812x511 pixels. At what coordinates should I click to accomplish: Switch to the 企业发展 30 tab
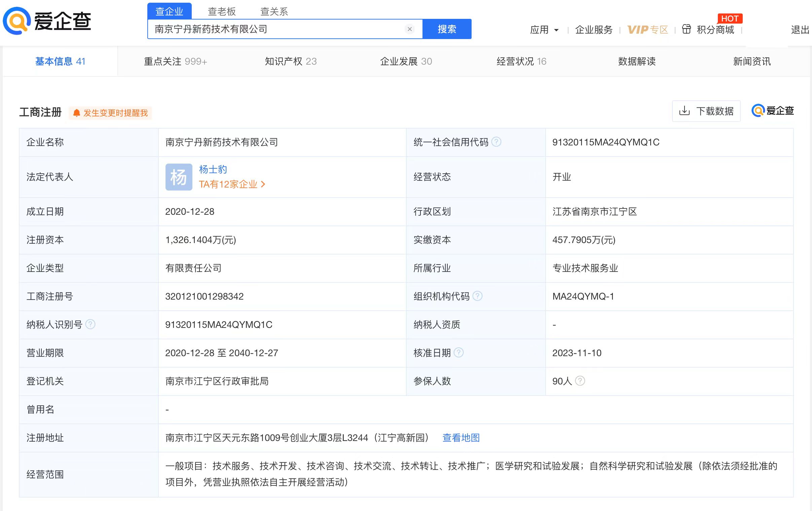coord(406,61)
